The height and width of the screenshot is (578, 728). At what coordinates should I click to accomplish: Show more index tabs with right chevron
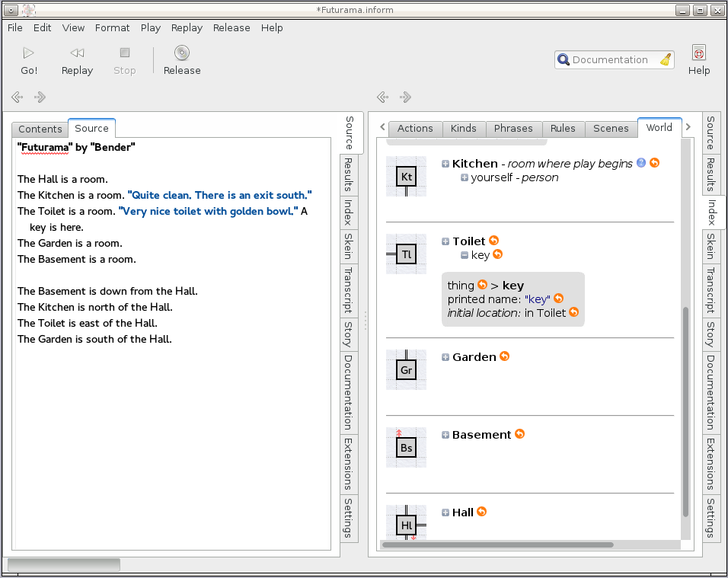[x=688, y=126]
